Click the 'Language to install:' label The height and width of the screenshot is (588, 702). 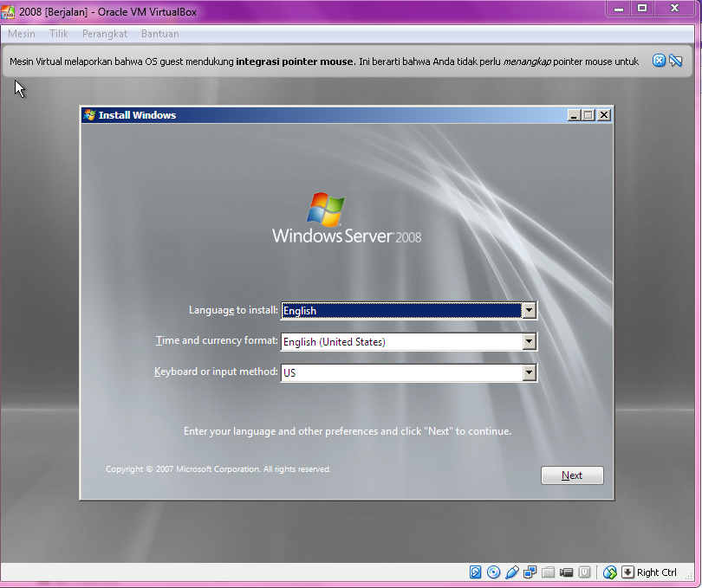(x=233, y=310)
